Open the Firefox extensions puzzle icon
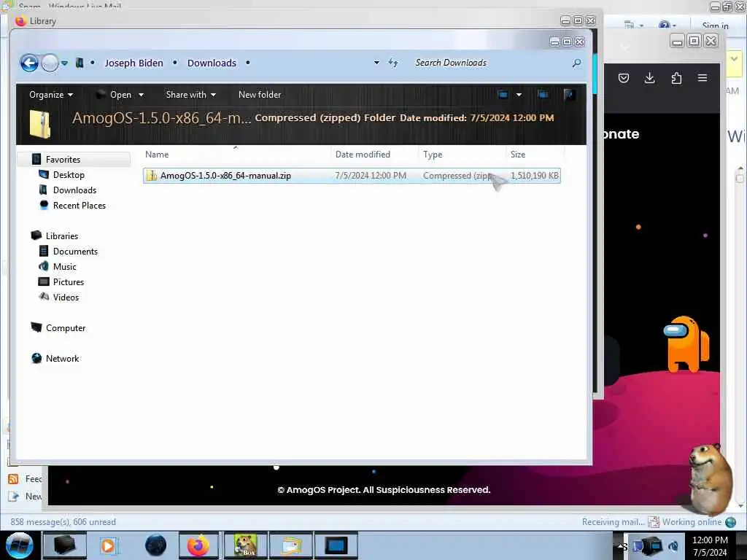Image resolution: width=747 pixels, height=560 pixels. tap(676, 78)
